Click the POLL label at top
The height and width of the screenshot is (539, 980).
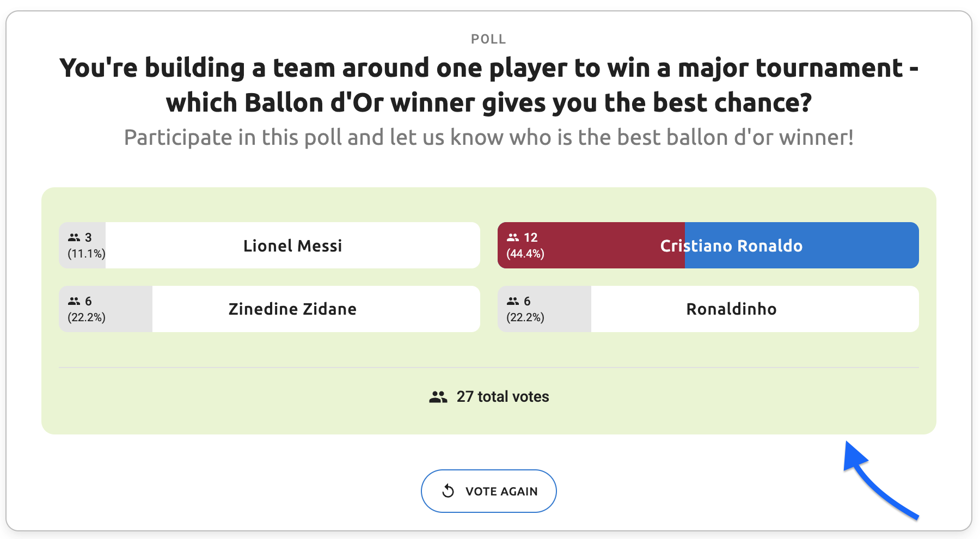tap(488, 39)
